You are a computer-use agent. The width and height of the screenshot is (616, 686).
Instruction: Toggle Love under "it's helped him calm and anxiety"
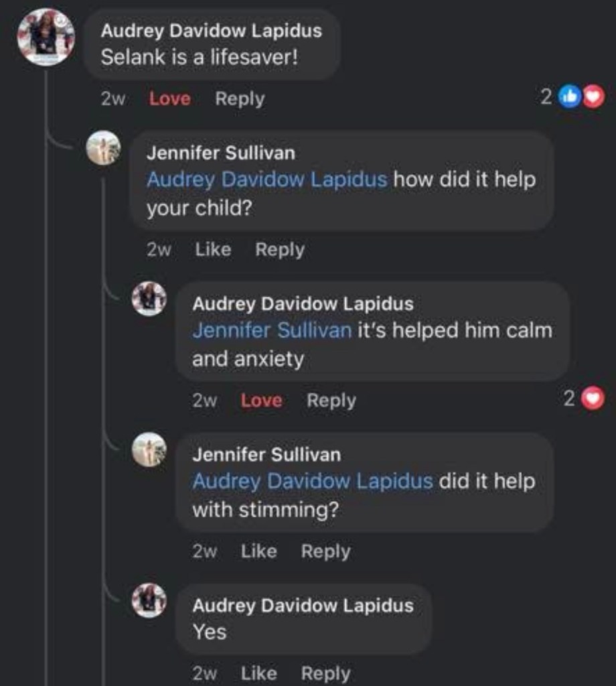261,401
